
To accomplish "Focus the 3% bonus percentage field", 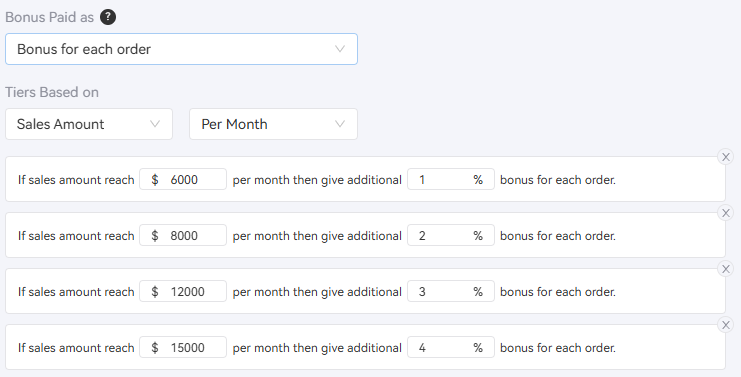I will (x=451, y=291).
